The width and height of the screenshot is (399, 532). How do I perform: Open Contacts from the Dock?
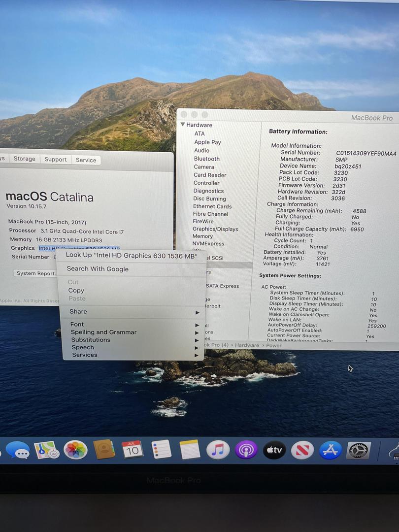[x=104, y=449]
